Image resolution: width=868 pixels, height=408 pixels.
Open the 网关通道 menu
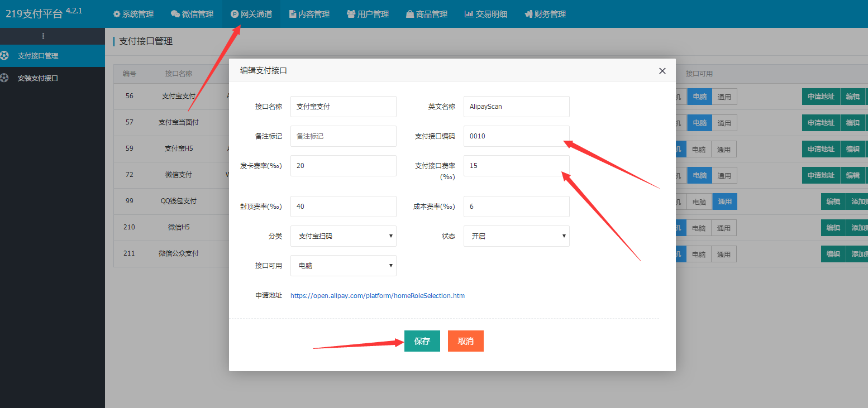coord(251,14)
